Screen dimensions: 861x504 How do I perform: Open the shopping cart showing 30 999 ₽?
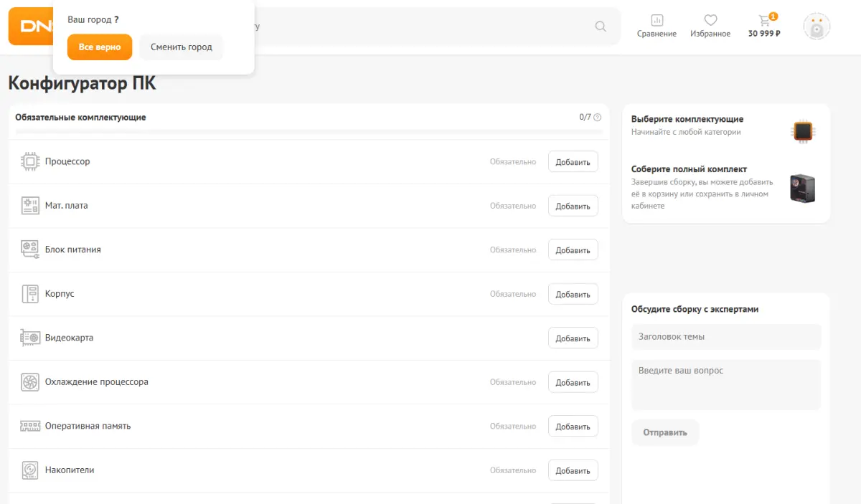(764, 27)
